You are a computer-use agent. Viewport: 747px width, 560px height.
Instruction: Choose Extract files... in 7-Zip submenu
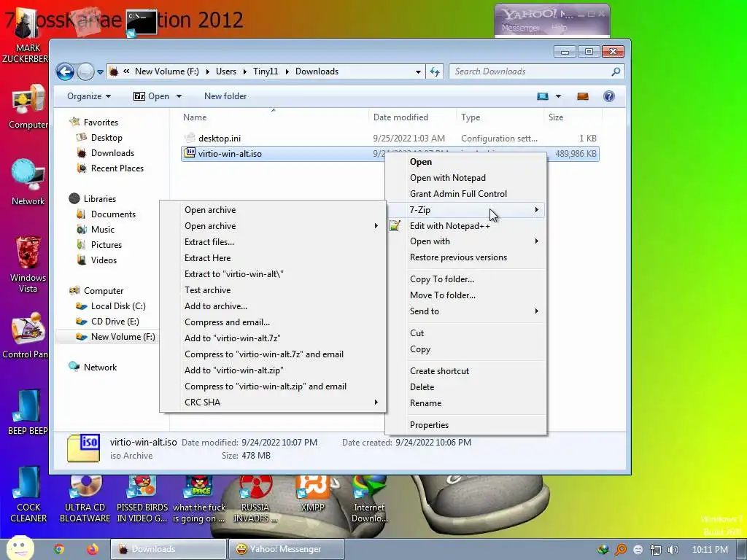[273, 242]
